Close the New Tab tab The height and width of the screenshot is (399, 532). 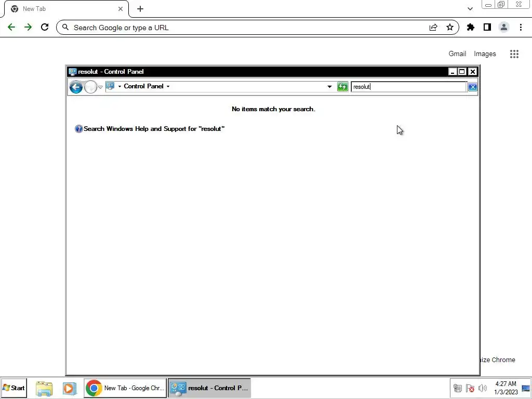[121, 9]
